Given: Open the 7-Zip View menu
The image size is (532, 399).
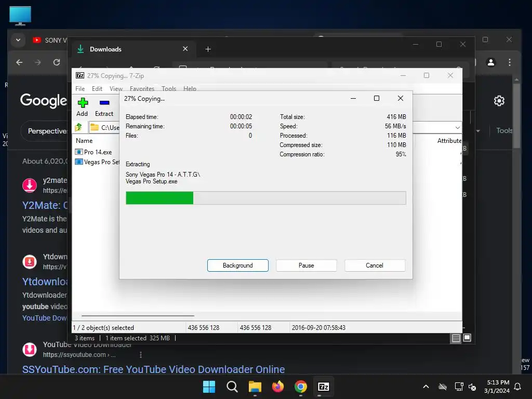Looking at the screenshot, I should coord(116,88).
